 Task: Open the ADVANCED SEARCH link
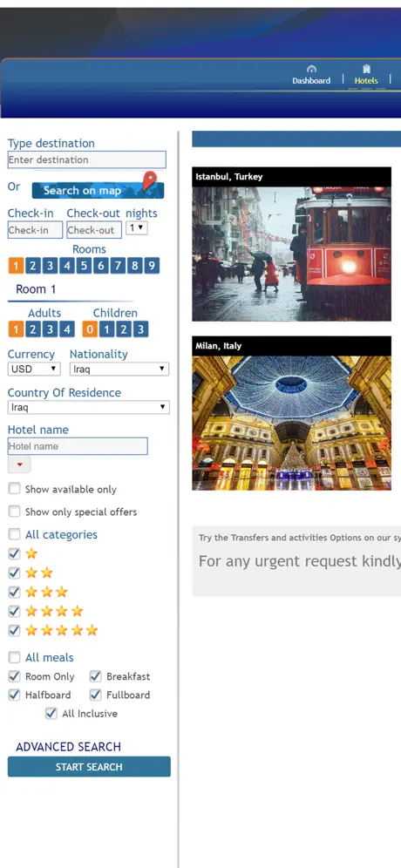click(68, 747)
